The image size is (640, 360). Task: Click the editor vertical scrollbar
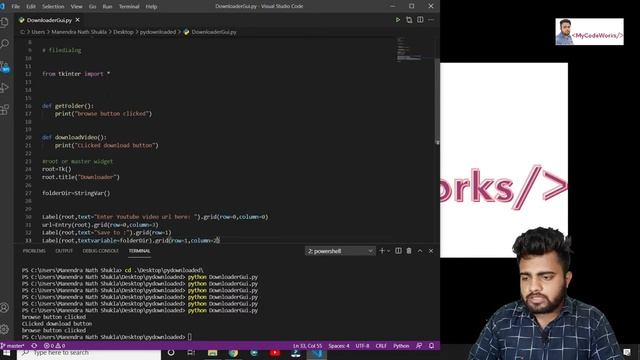click(x=437, y=100)
